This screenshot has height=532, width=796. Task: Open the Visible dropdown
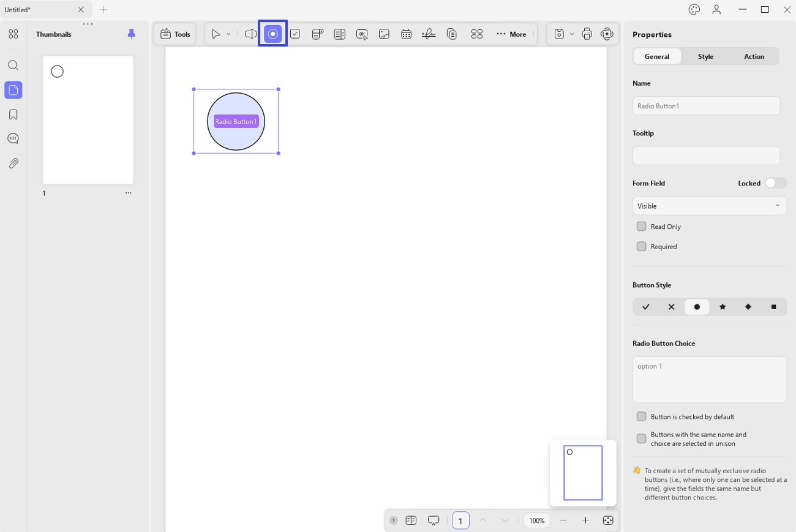[x=709, y=205]
